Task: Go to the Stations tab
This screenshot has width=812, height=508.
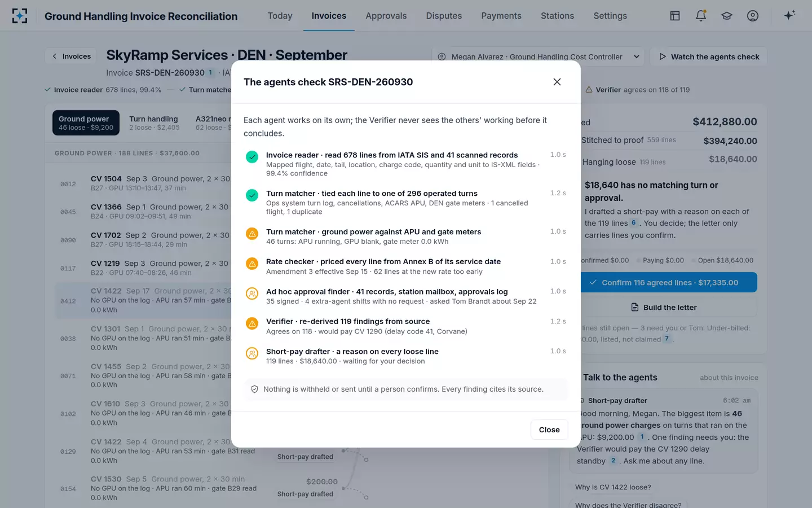Action: [557, 16]
